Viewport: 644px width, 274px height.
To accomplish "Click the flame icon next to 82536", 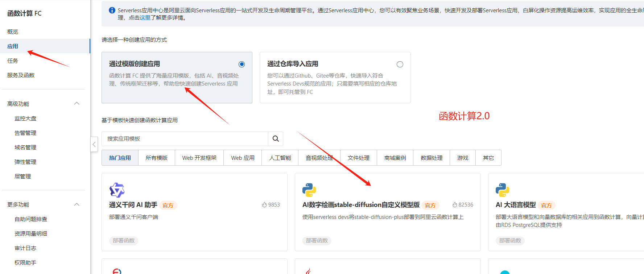I will point(455,205).
